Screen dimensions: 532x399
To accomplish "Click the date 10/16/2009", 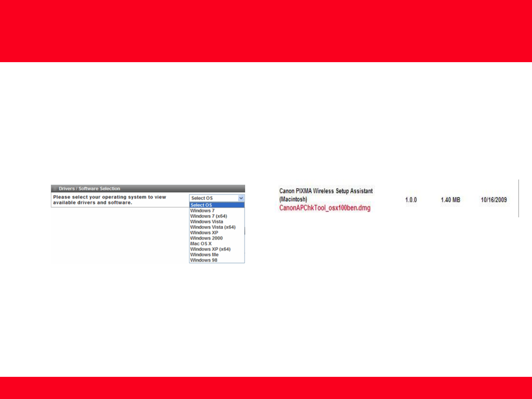I will [x=494, y=200].
